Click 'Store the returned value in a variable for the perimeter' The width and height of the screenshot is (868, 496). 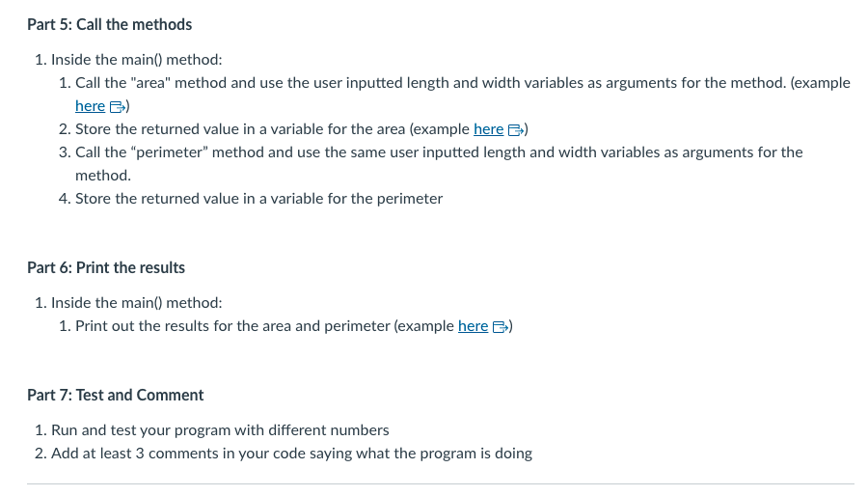pyautogui.click(x=259, y=199)
